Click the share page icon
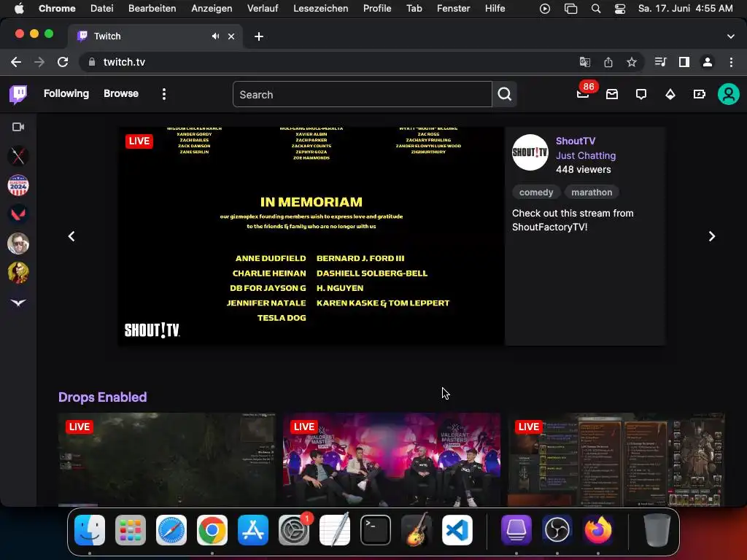 (x=608, y=62)
